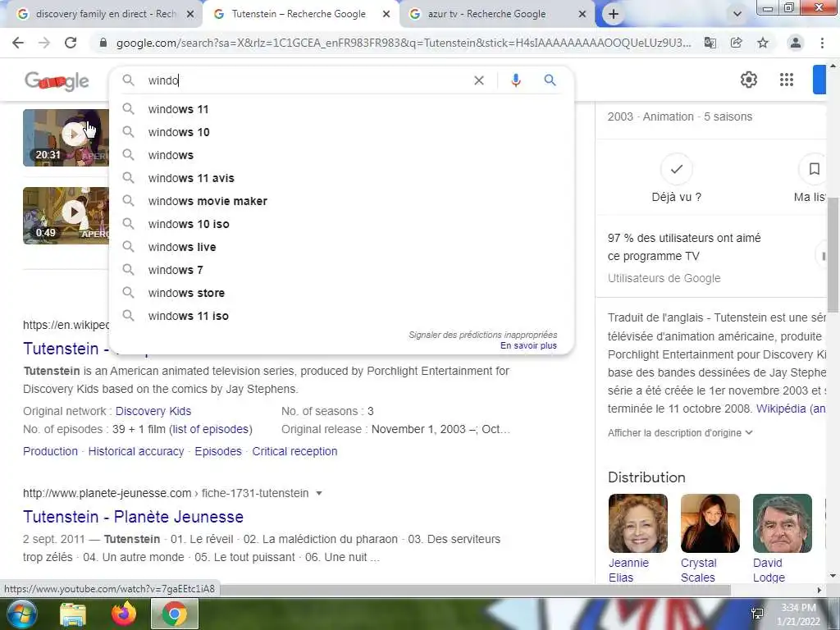840x630 pixels.
Task: Choose the windows 11 iso suggestion
Action: pos(341,316)
